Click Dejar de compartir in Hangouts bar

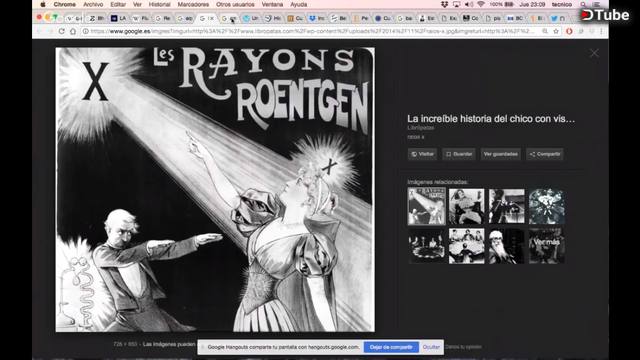click(391, 347)
